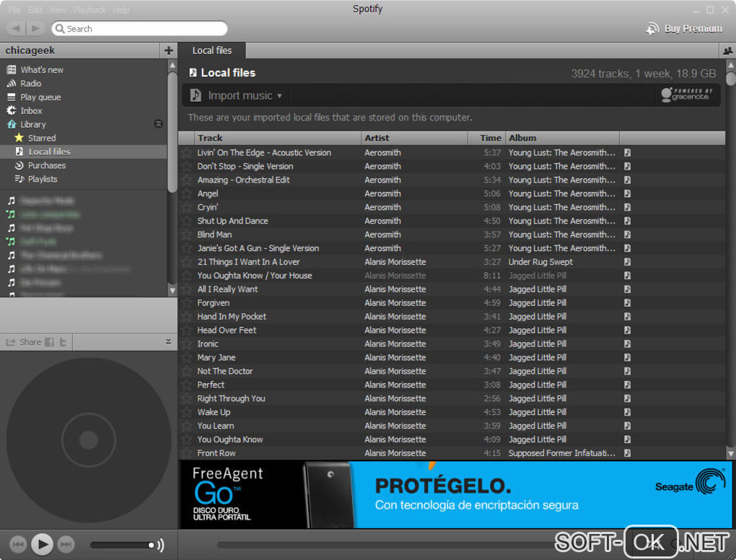The image size is (736, 560).
Task: Go forward with the navigation arrow
Action: click(35, 29)
